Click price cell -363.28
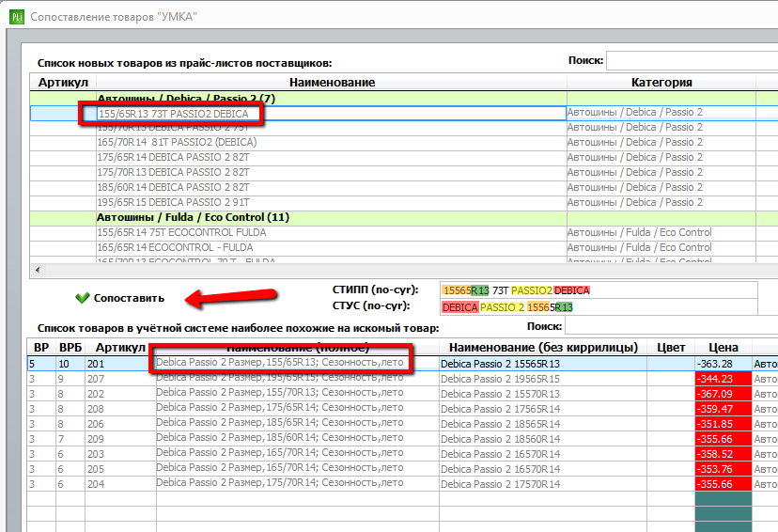Viewport: 778px width, 532px height. pyautogui.click(x=724, y=364)
